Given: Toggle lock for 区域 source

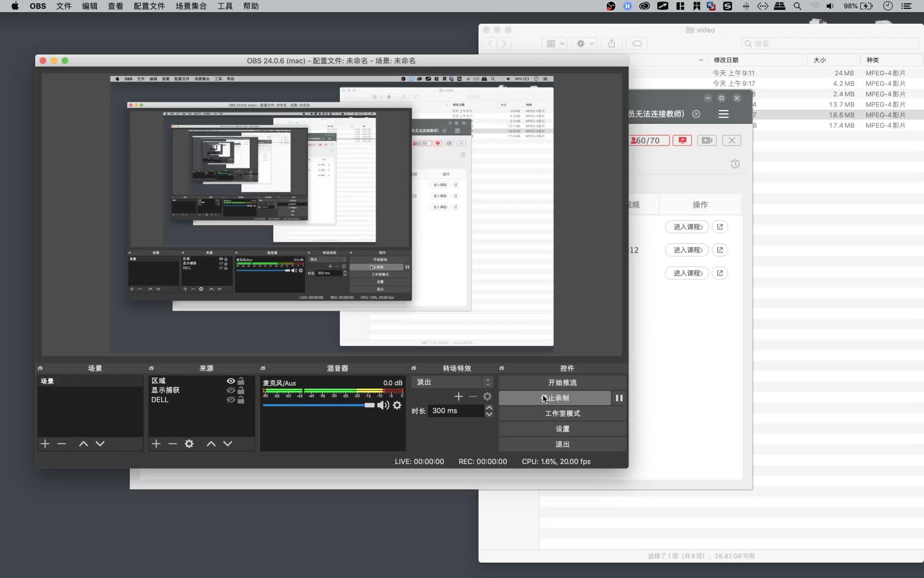Looking at the screenshot, I should point(241,381).
